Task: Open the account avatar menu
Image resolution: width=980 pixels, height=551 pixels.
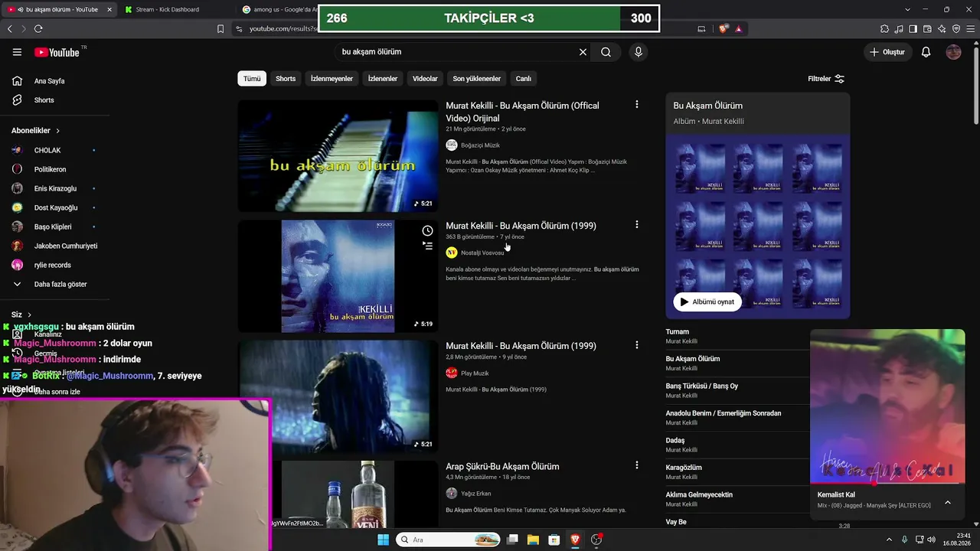Action: pyautogui.click(x=953, y=52)
